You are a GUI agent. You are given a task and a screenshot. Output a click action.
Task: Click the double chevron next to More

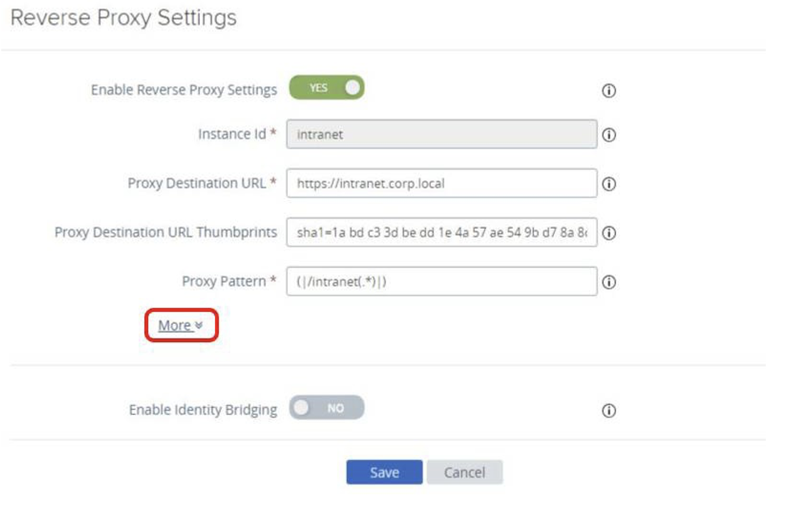[x=199, y=326]
